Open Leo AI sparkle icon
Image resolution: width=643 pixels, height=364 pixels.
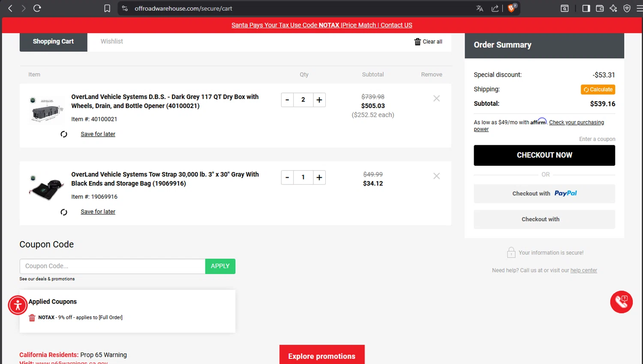pos(613,8)
